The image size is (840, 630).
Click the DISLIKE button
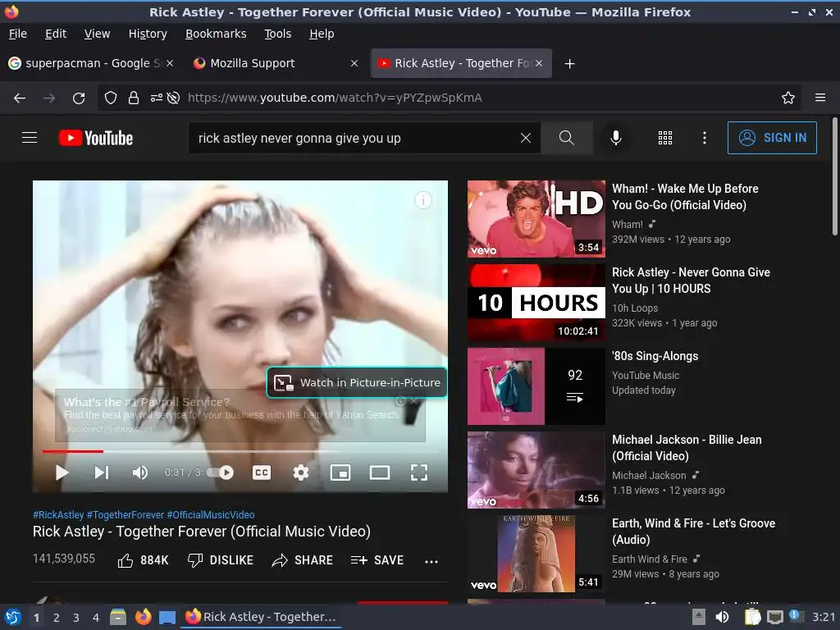point(220,560)
